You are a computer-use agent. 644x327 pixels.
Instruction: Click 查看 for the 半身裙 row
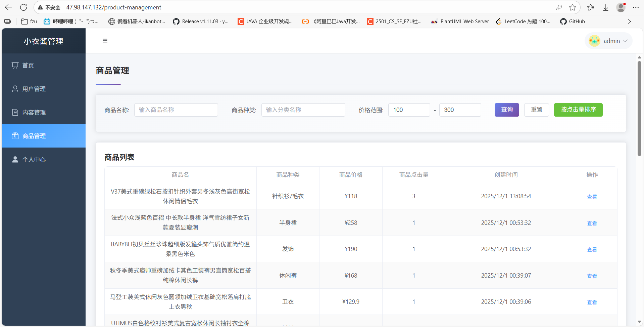point(592,223)
